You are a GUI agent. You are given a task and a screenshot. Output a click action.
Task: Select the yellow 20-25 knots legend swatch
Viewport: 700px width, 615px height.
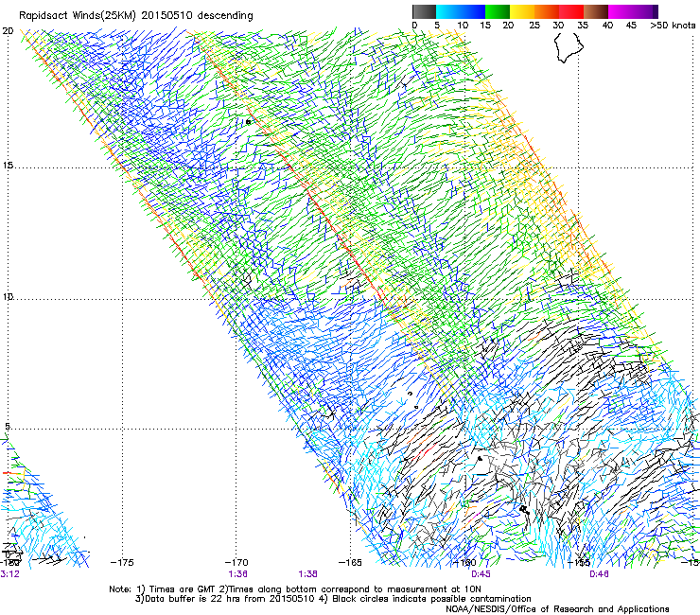(522, 11)
